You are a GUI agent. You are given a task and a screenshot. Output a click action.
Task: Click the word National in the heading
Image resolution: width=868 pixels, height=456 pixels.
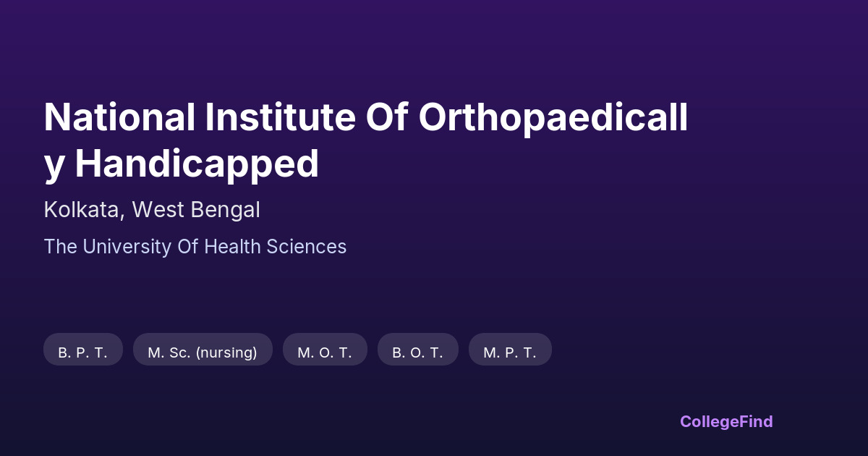[x=119, y=117]
